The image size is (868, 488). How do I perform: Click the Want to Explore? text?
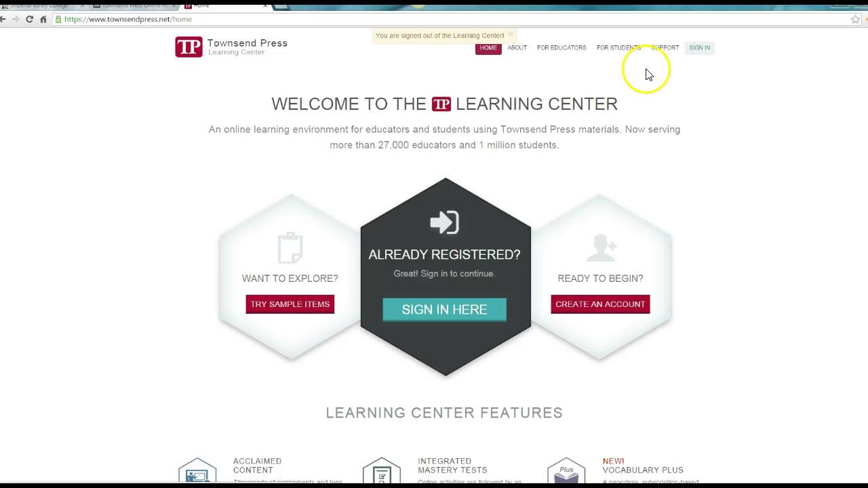pos(290,279)
